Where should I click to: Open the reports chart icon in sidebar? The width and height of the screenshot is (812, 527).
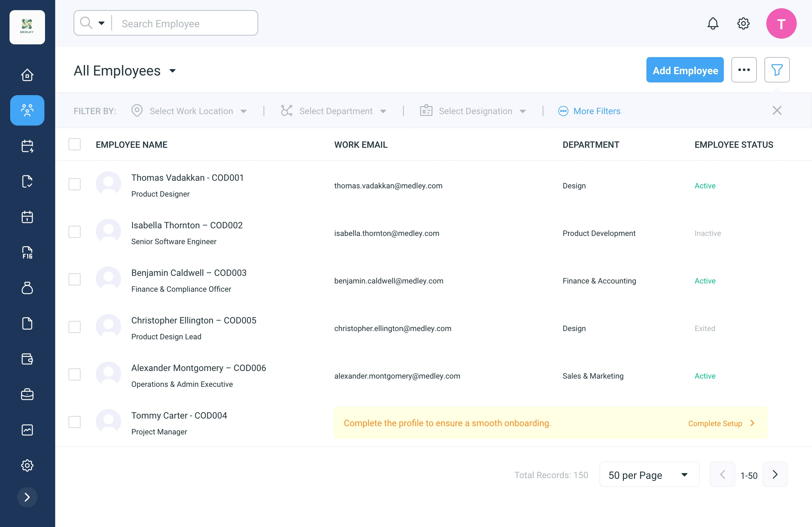click(x=27, y=430)
